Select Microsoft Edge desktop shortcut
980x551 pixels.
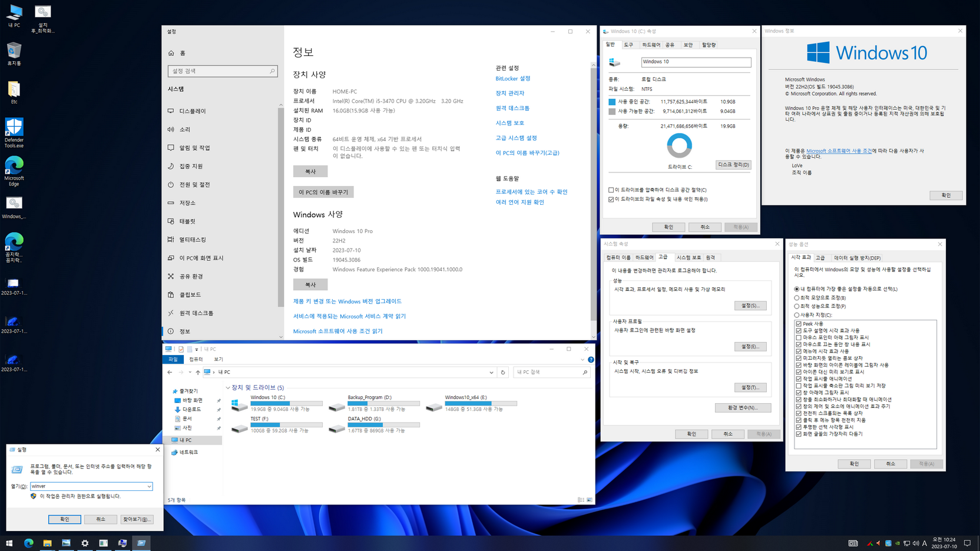point(14,171)
